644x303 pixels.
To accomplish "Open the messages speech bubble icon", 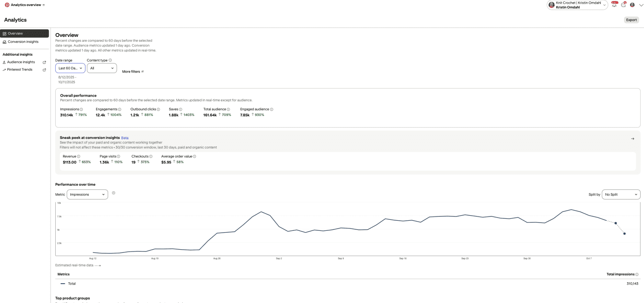I will (x=623, y=5).
